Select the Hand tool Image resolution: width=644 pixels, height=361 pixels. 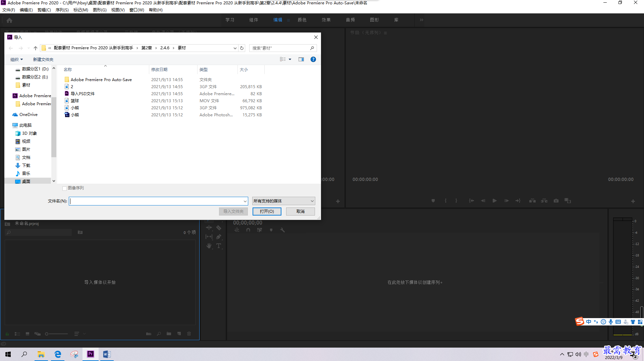pos(209,246)
